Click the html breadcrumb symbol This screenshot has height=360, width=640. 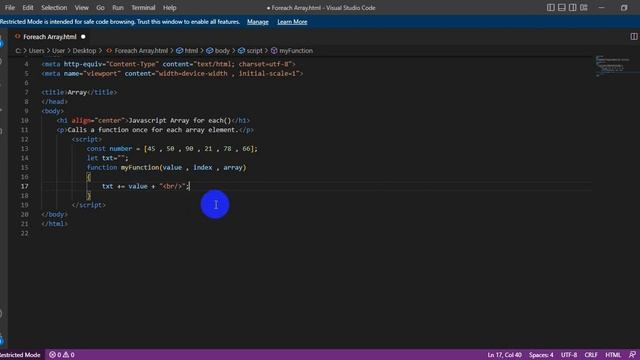click(x=187, y=51)
